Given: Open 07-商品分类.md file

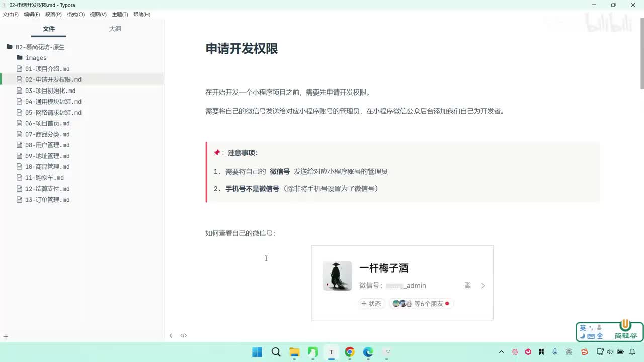Looking at the screenshot, I should point(47,134).
